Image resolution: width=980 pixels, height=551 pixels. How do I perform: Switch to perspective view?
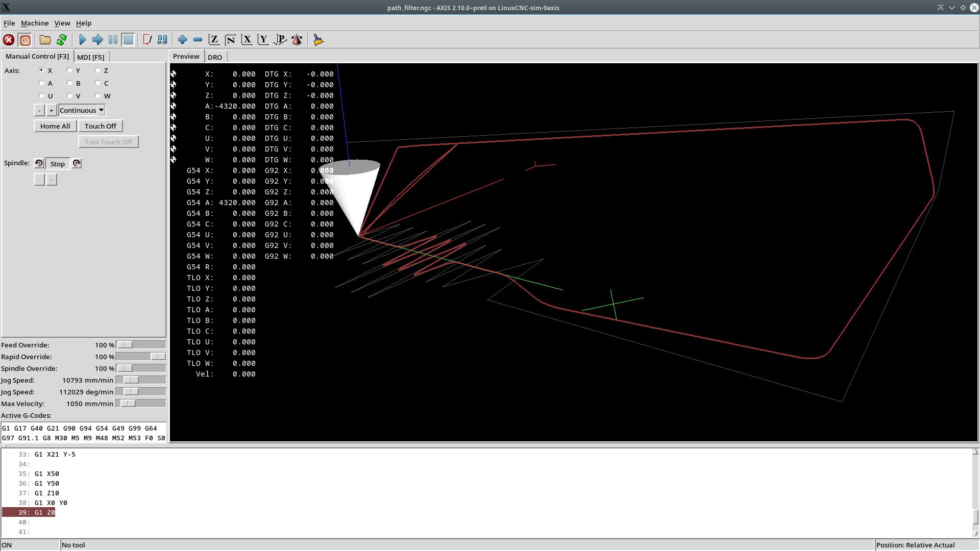(x=280, y=40)
